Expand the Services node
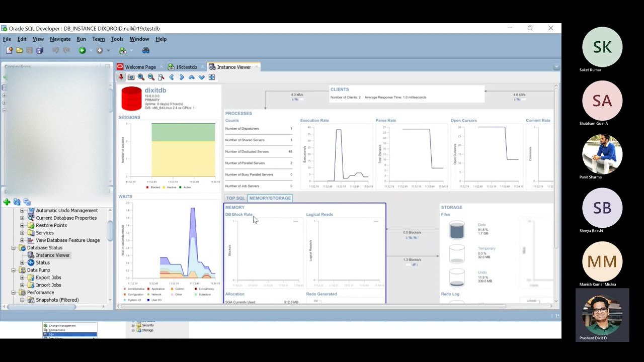The height and width of the screenshot is (362, 644). [x=22, y=233]
